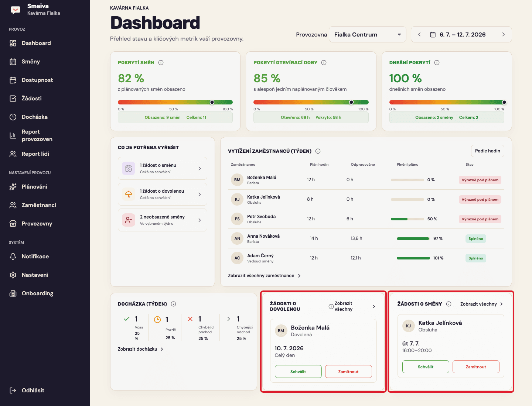The width and height of the screenshot is (532, 406).
Task: Expand 1 žádost o směnu item
Action: tap(163, 168)
